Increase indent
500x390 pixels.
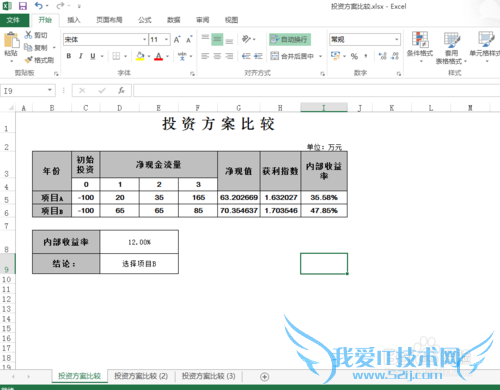tap(258, 56)
